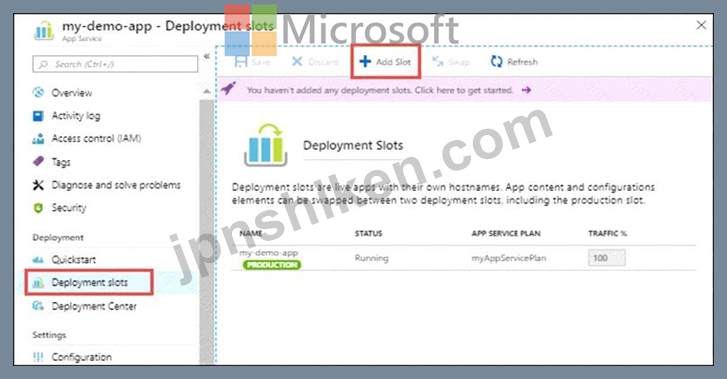
Task: Click the myAppServicePlan cell
Action: click(509, 258)
